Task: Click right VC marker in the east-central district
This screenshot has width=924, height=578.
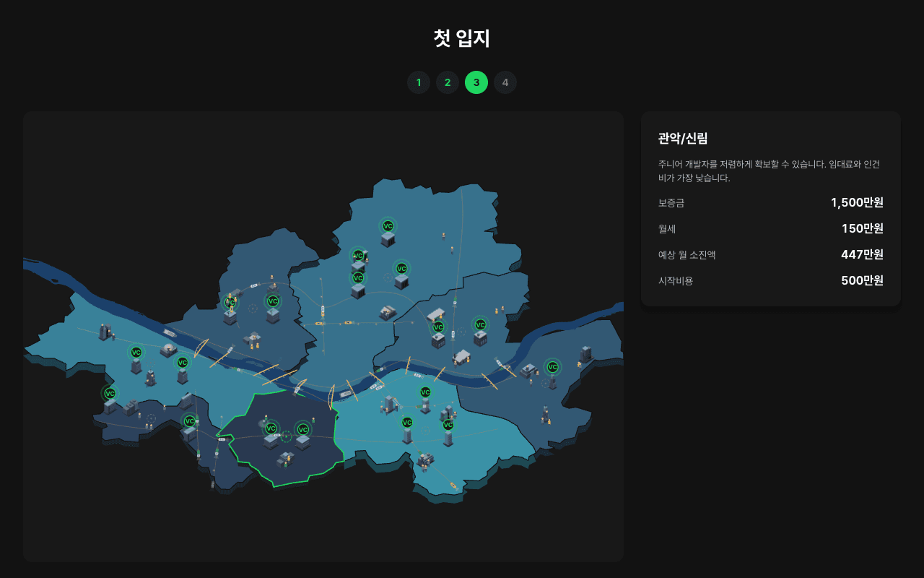Action: (480, 325)
